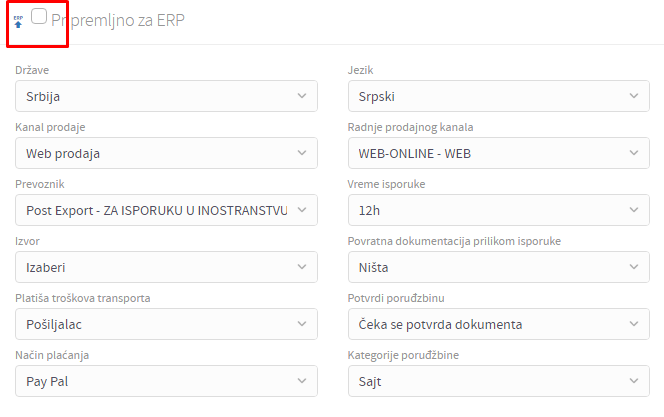Click the chevron arrow in Države field
This screenshot has width=664, height=417.
302,96
